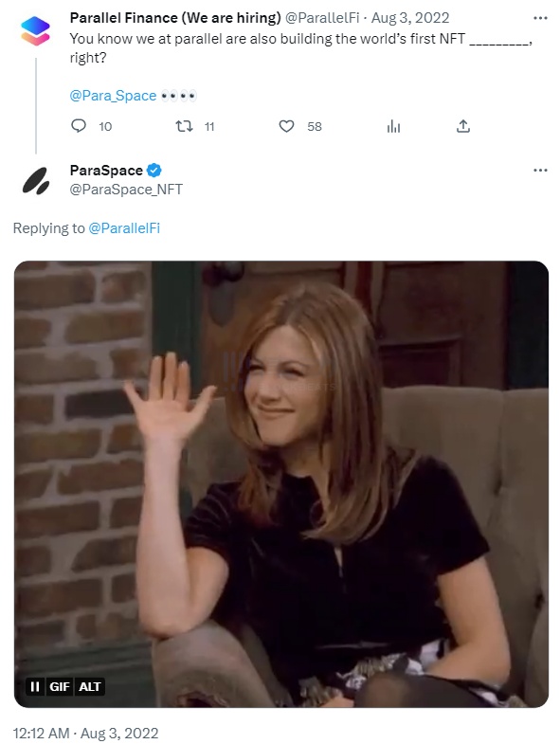Click Aug 3, 2022 date on top tweet
Viewport: 560px width, 744px height.
(x=410, y=18)
